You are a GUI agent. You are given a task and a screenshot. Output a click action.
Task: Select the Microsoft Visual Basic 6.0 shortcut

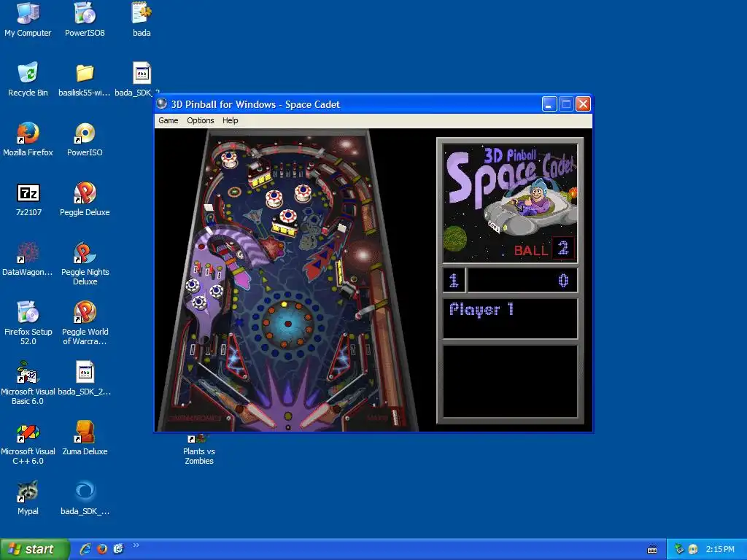[28, 383]
